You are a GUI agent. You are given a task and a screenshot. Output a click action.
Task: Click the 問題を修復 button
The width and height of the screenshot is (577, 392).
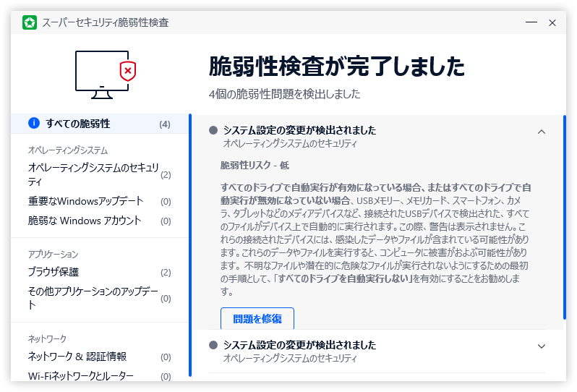tap(257, 318)
